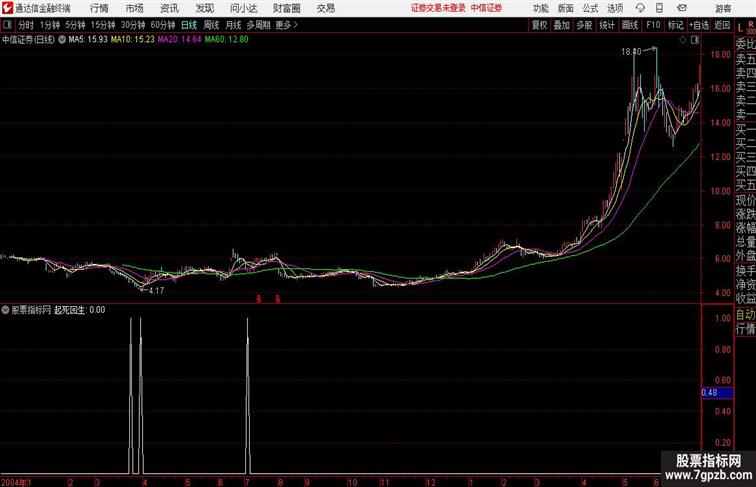Click the 2004年1 date on time axis

coord(16,482)
